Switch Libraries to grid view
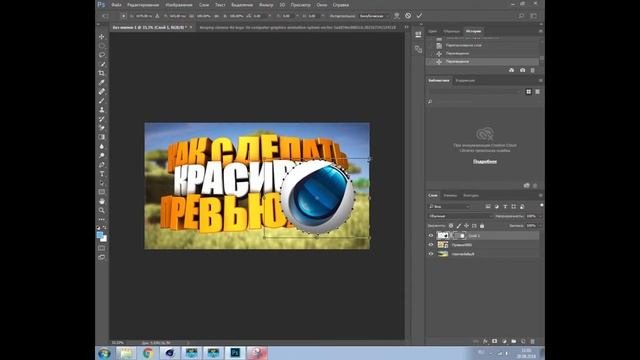 (x=529, y=92)
